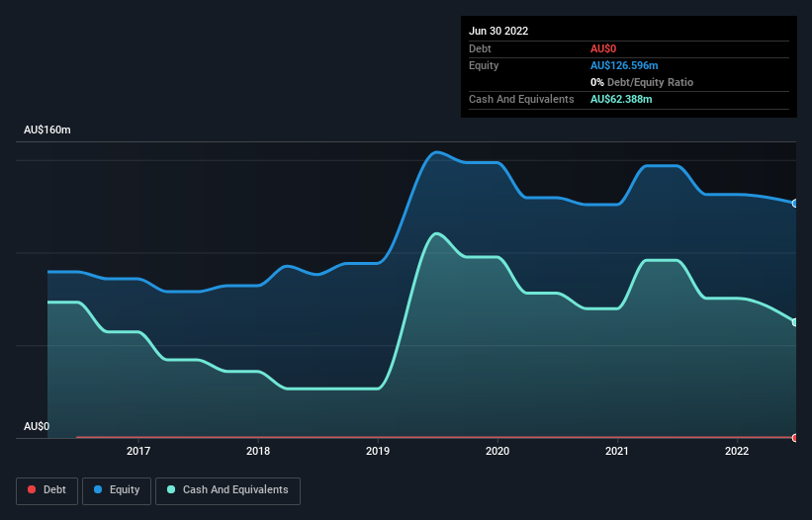Image resolution: width=812 pixels, height=520 pixels.
Task: Click the AU$62.388m cash value
Action: point(621,99)
